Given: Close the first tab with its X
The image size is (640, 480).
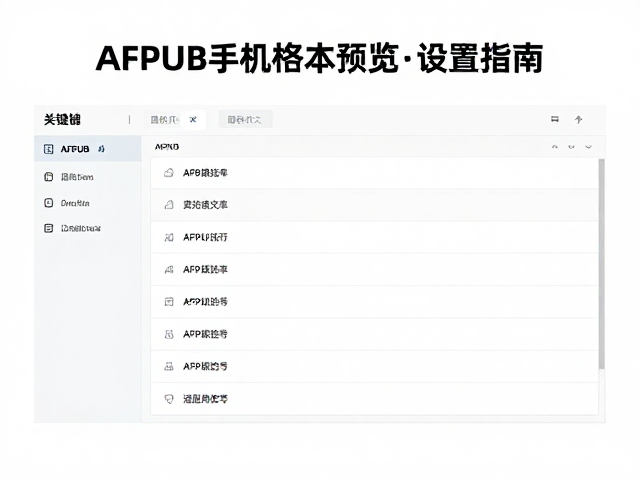Looking at the screenshot, I should point(193,120).
